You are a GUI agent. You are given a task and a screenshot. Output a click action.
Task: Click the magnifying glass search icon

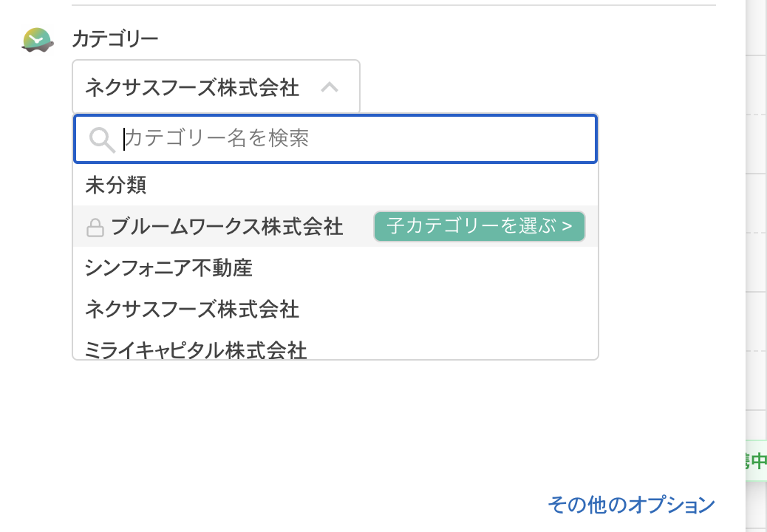pos(100,139)
